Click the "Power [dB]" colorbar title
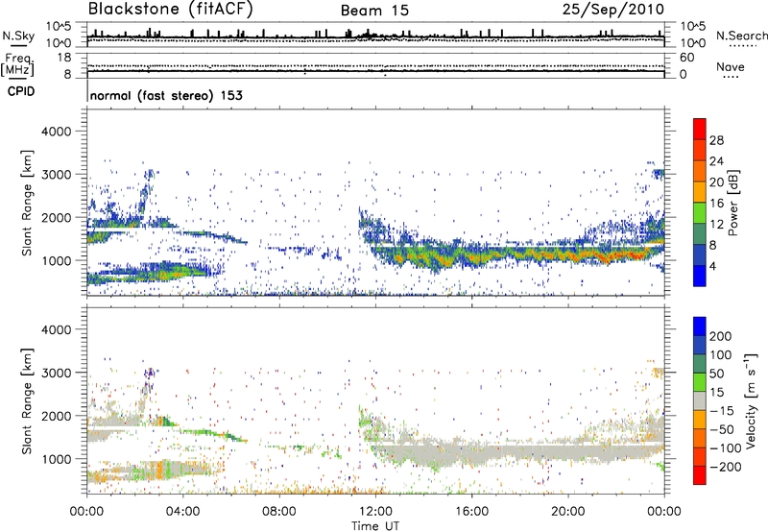The height and width of the screenshot is (532, 768). coord(732,203)
